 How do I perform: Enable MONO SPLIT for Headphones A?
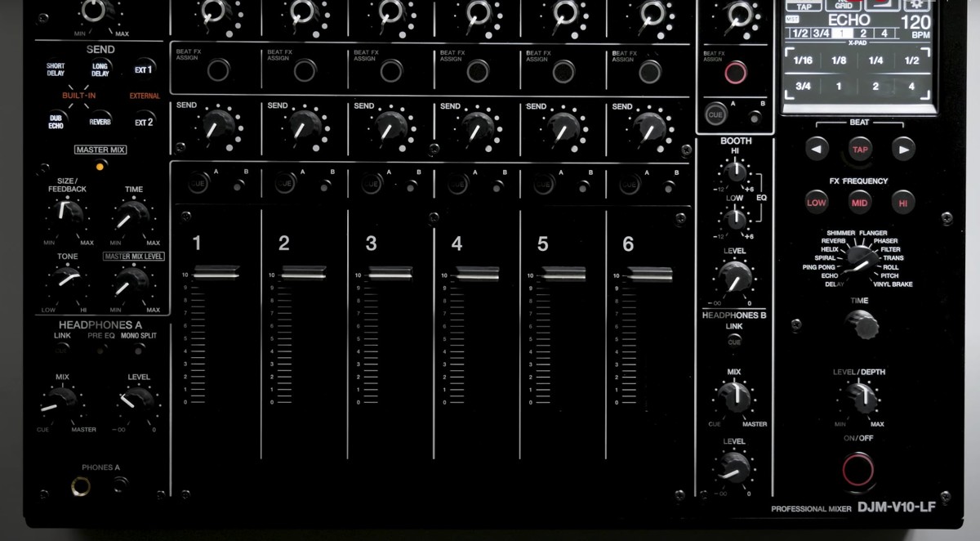tap(140, 349)
